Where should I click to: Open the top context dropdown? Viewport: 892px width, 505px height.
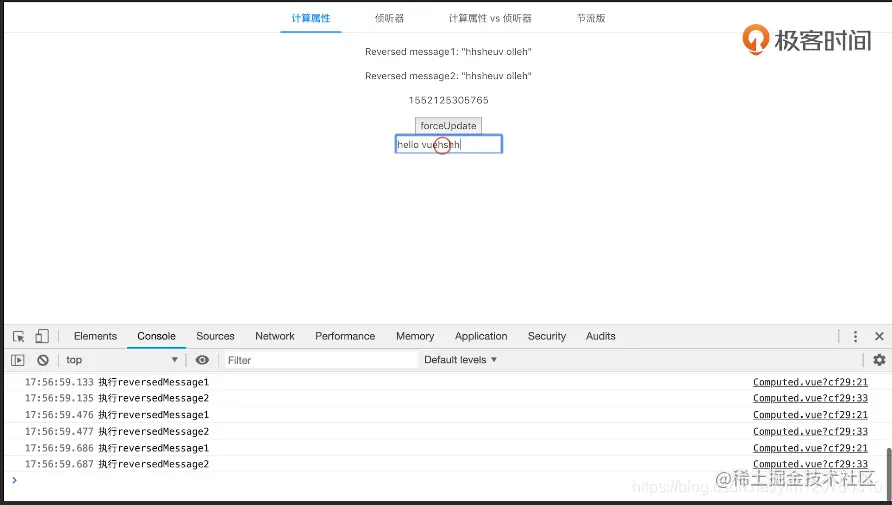[122, 360]
